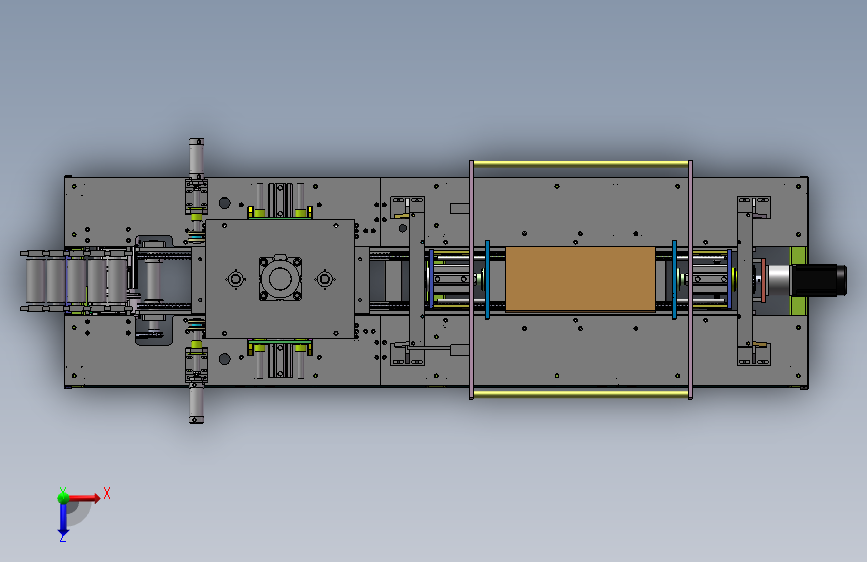Select the round hole in the upper-left plate

tap(224, 203)
